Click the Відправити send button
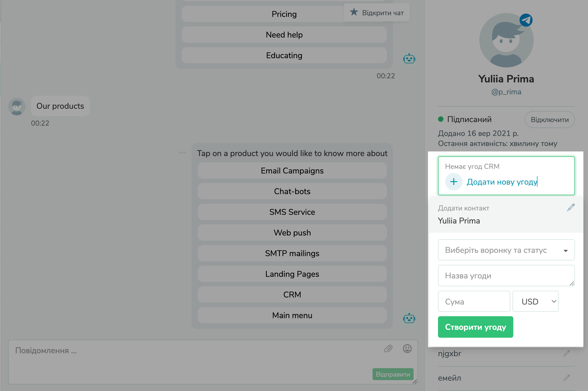 click(x=393, y=374)
